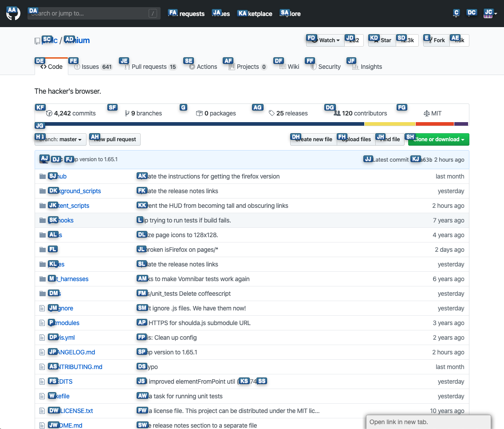Viewport: 504px width, 429px height.
Task: Open the Cakefile file
Action: click(59, 396)
